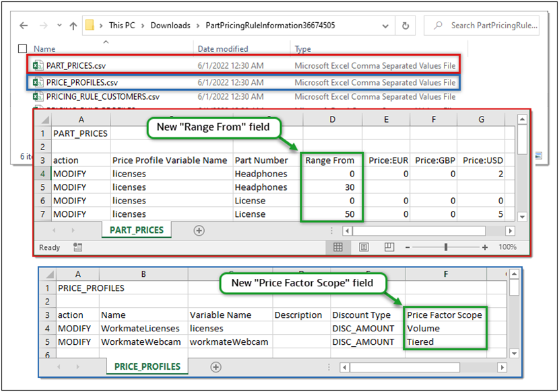The width and height of the screenshot is (559, 392).
Task: Select column D header in PART_PRICES sheet
Action: (332, 119)
